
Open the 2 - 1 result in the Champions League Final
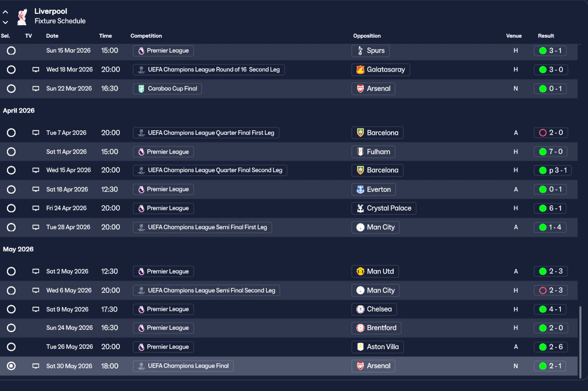(x=550, y=366)
